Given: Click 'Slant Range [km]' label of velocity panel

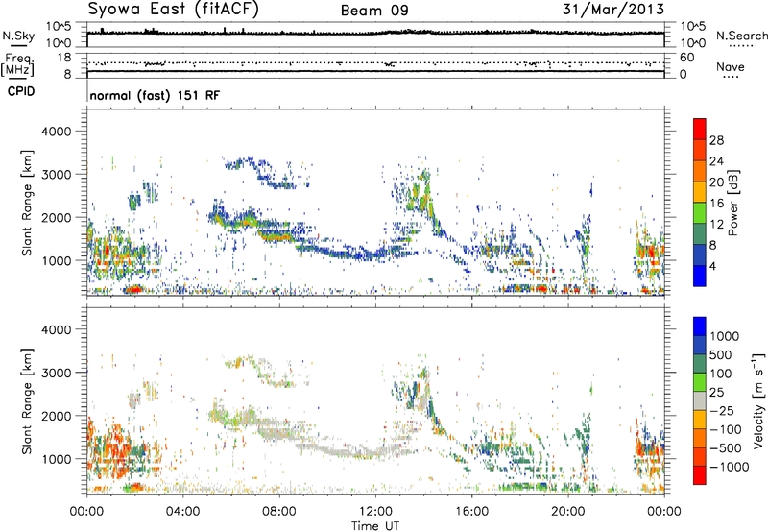Looking at the screenshot, I should pyautogui.click(x=27, y=400).
